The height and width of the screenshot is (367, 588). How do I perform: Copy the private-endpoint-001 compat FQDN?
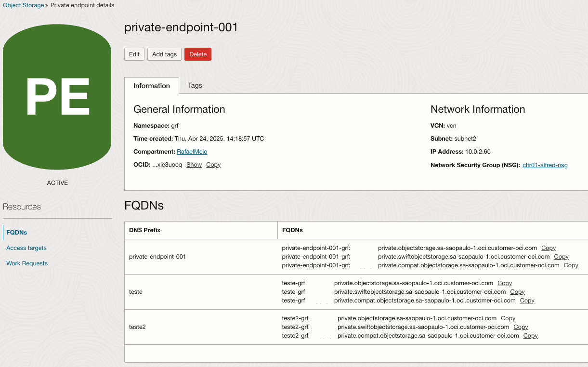coord(571,265)
